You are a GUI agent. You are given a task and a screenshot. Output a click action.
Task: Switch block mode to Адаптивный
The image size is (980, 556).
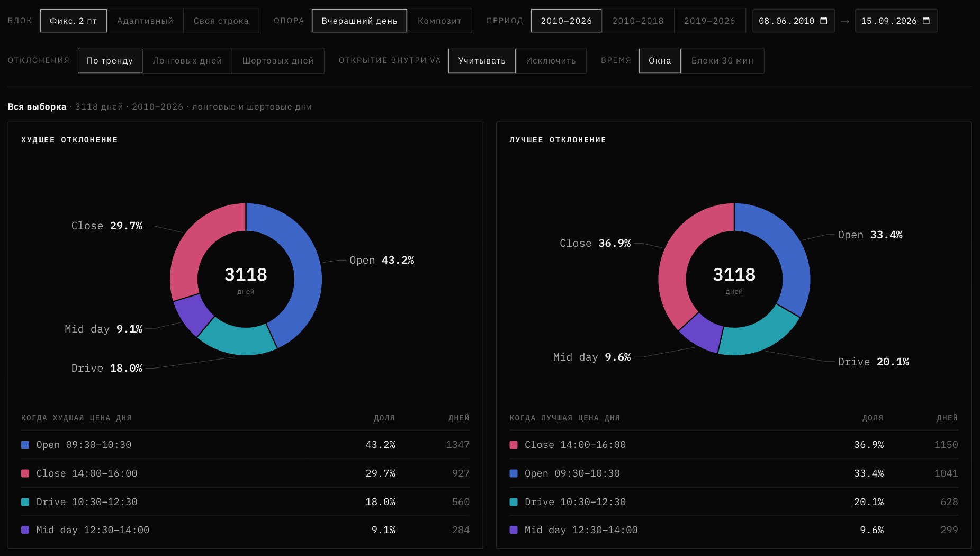tap(145, 21)
